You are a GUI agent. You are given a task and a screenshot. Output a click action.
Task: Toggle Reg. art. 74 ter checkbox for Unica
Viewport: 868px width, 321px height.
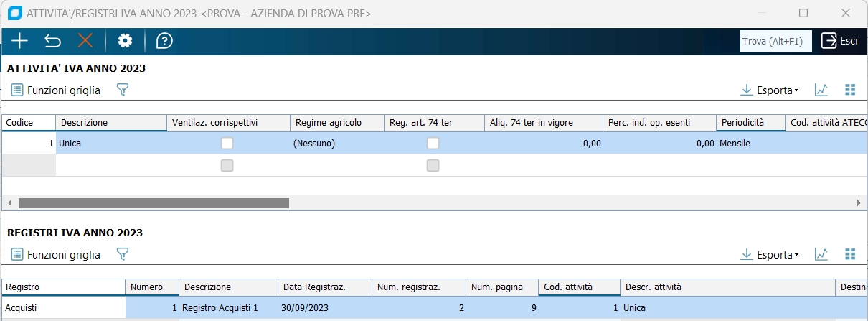(x=433, y=143)
